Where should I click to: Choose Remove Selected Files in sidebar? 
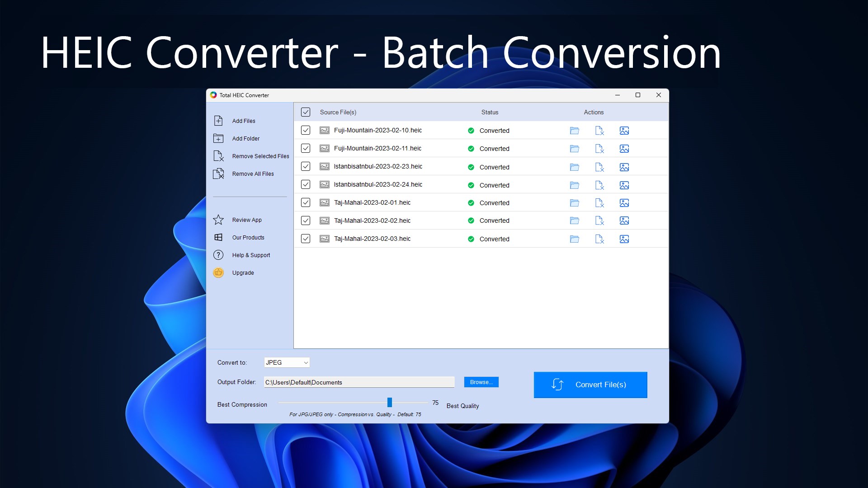[x=260, y=156]
